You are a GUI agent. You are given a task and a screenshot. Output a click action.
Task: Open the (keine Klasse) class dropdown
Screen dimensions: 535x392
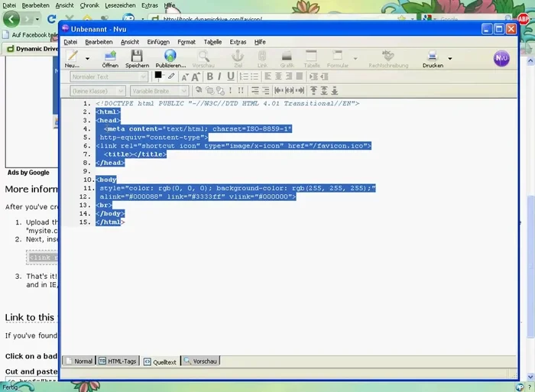98,91
